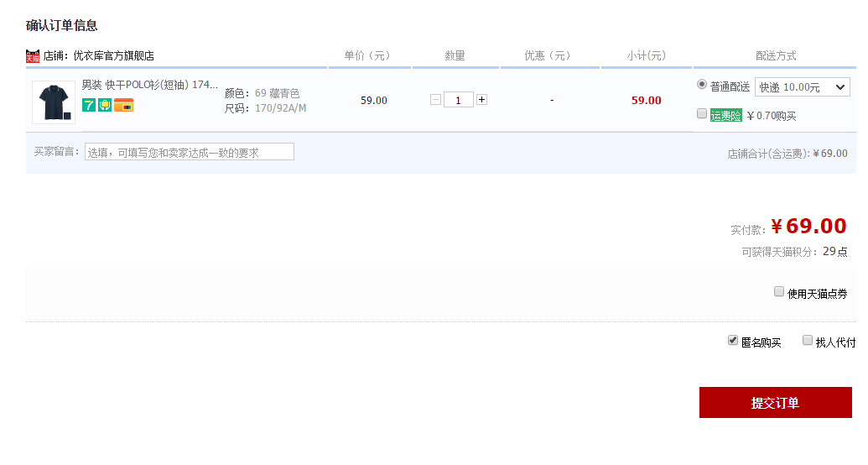
Task: Open the POLO shirt product thumbnail
Action: pos(54,102)
